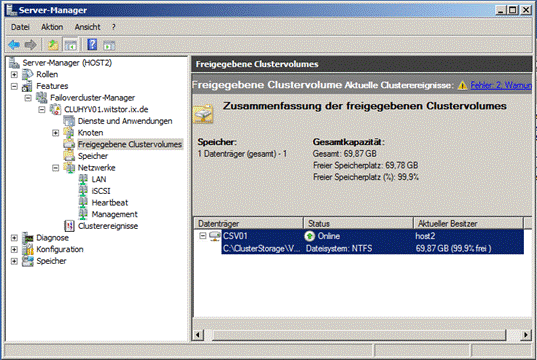Click the green Online status icon

(x=309, y=236)
